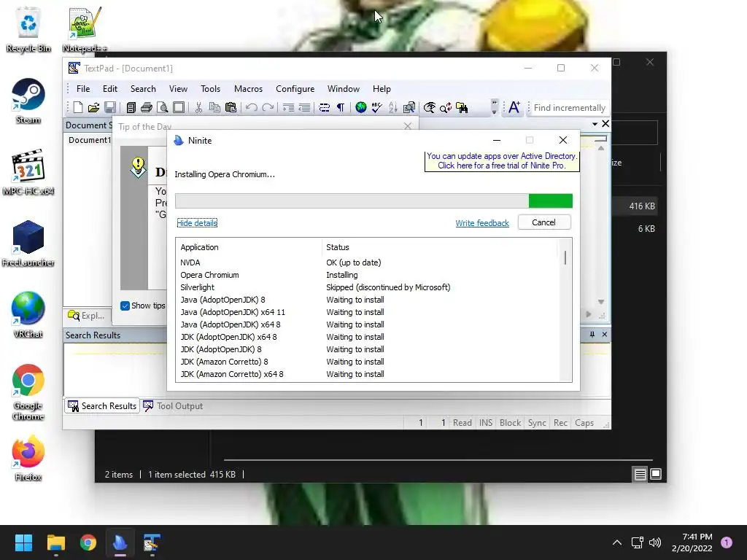Show hidden icons in system tray
The width and height of the screenshot is (747, 560).
617,542
